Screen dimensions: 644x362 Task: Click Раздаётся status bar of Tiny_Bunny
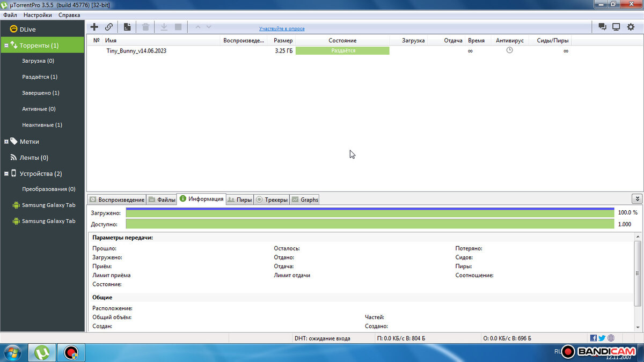342,50
